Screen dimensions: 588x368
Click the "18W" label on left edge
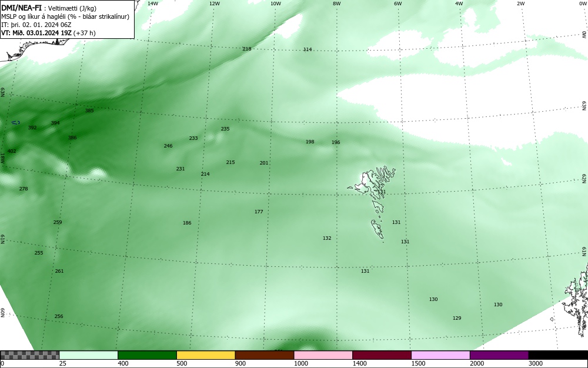coord(2,158)
